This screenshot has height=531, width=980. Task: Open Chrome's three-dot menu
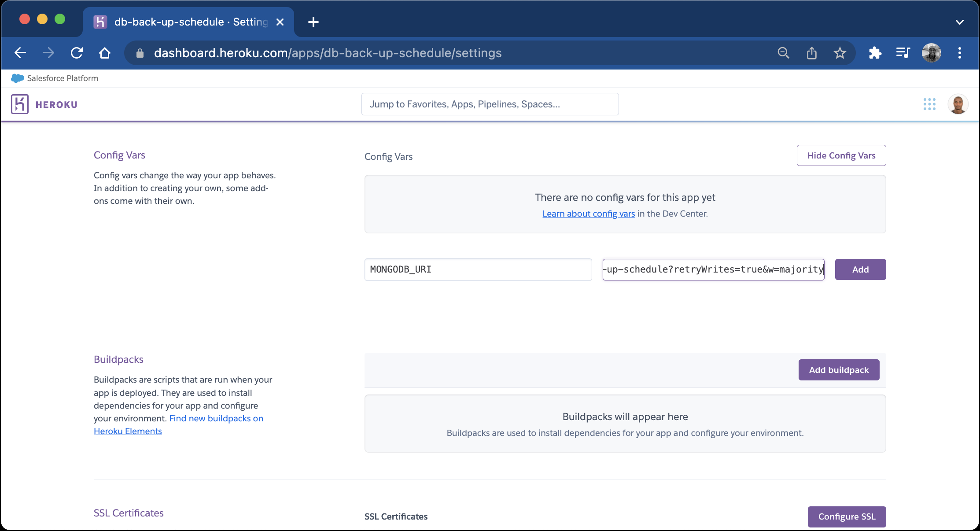click(960, 52)
